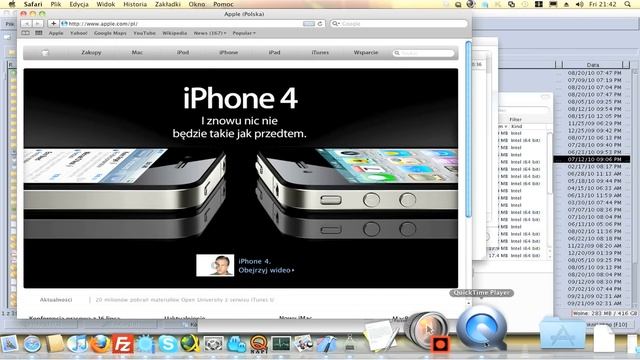The image size is (640, 360).
Task: Launch iTunes from the Dock
Action: [77, 343]
